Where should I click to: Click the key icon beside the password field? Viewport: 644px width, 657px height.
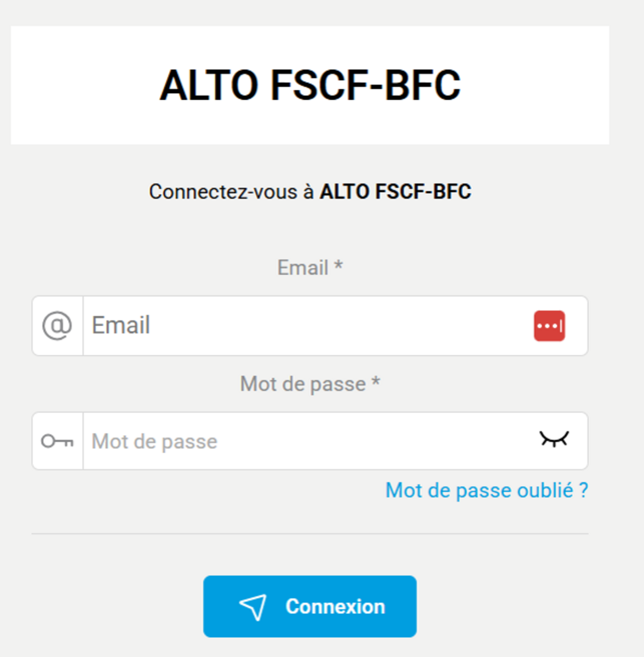coord(58,441)
